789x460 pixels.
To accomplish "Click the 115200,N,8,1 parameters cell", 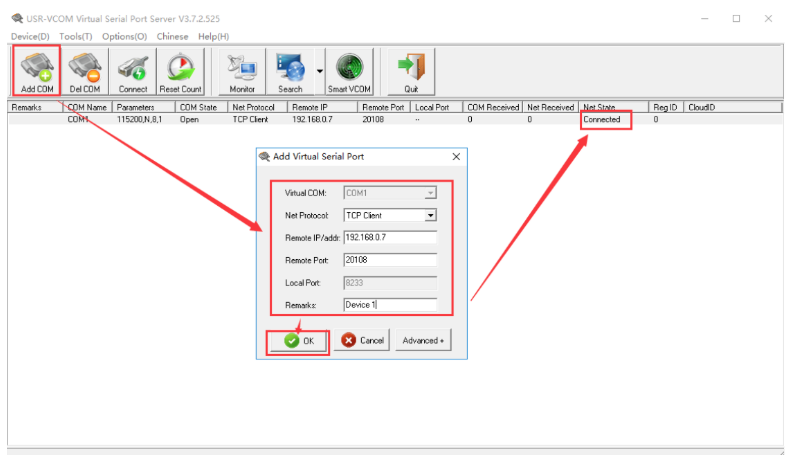I will 139,119.
